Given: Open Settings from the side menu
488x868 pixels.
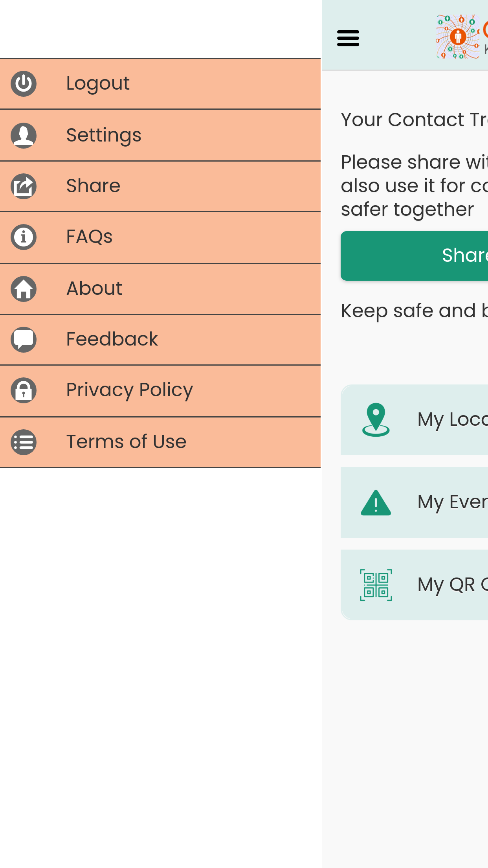Looking at the screenshot, I should click(x=104, y=135).
